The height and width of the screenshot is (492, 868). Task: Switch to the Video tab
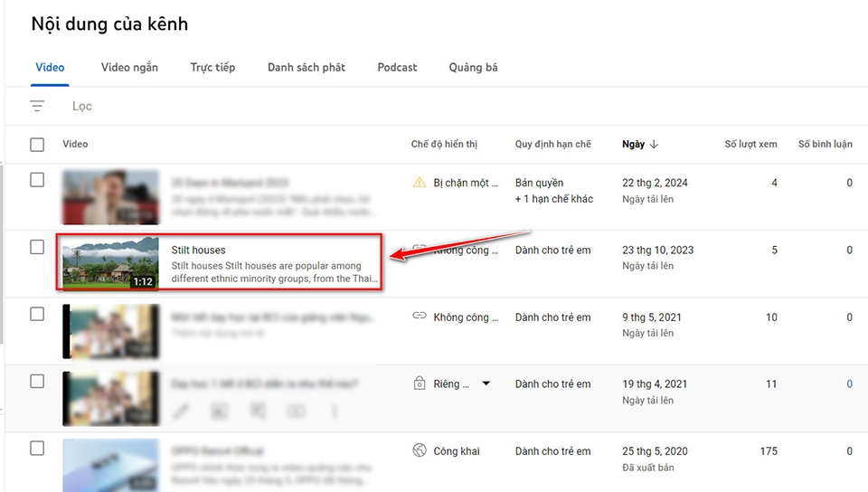[50, 68]
